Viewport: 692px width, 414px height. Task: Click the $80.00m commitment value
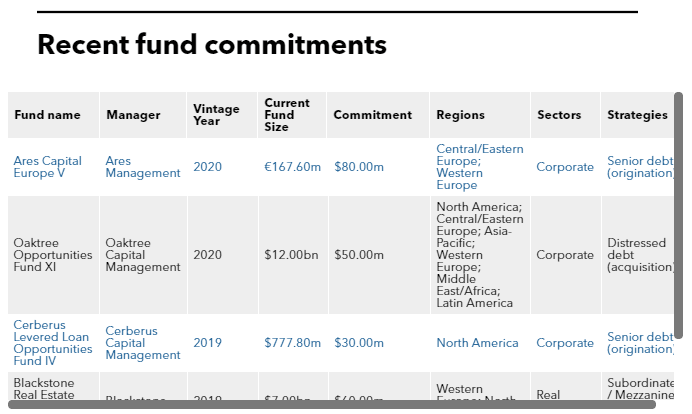pos(359,167)
